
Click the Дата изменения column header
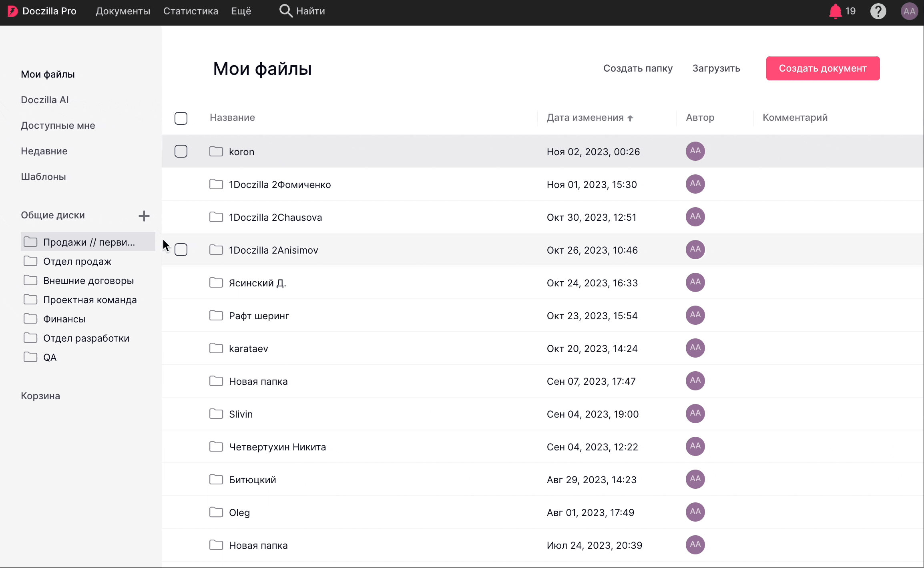[x=585, y=118]
